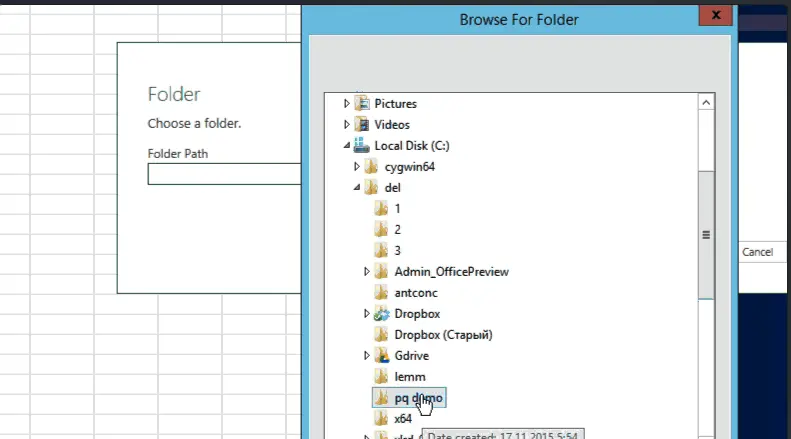
Task: Click the Local Disk (C:) drive icon
Action: [x=362, y=146]
